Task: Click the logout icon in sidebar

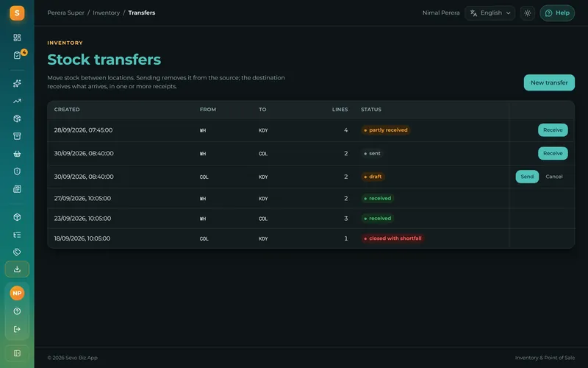Action: click(17, 329)
